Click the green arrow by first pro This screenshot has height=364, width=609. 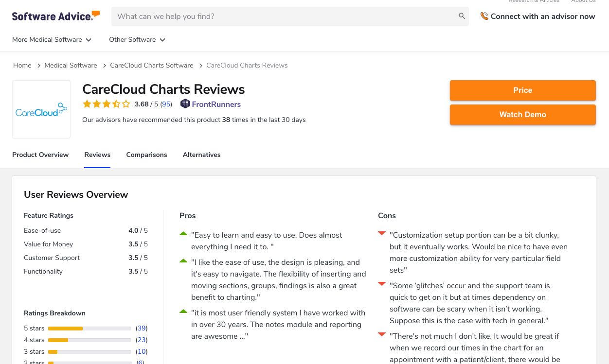pyautogui.click(x=183, y=234)
